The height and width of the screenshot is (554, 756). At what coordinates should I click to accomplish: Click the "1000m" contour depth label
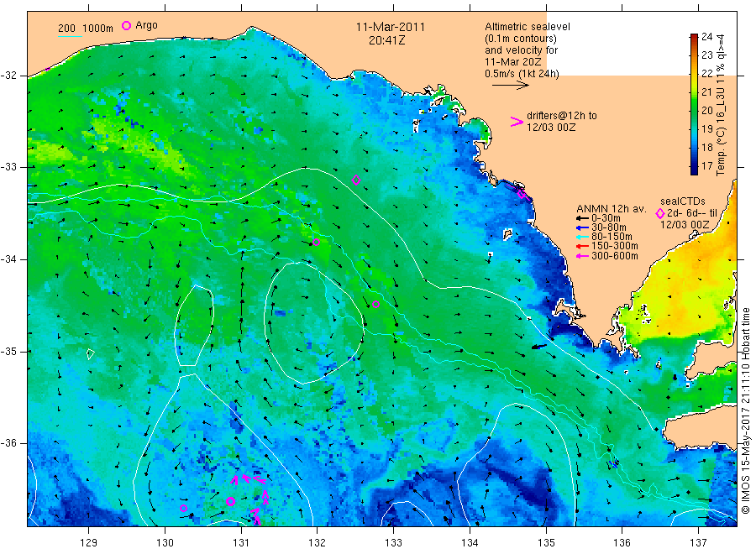98,29
